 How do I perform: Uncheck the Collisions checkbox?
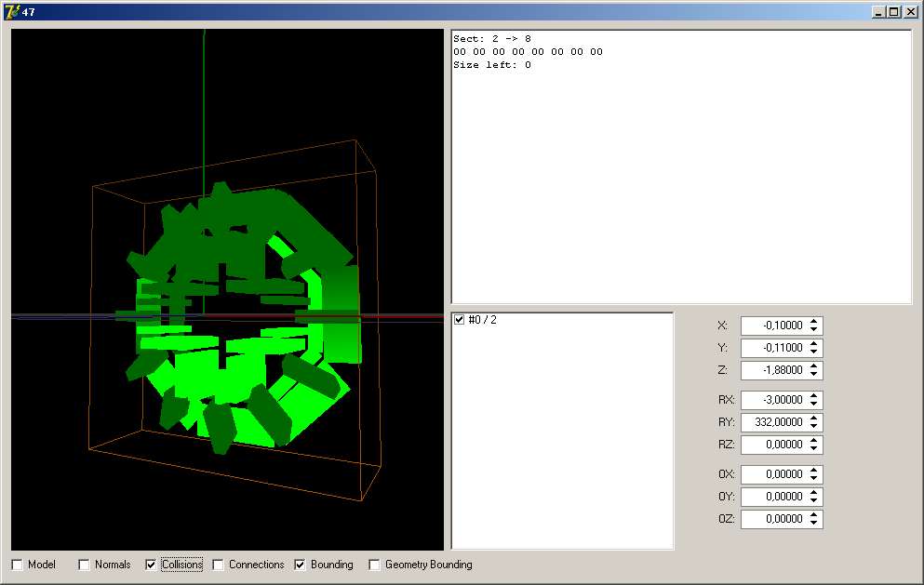coord(152,565)
